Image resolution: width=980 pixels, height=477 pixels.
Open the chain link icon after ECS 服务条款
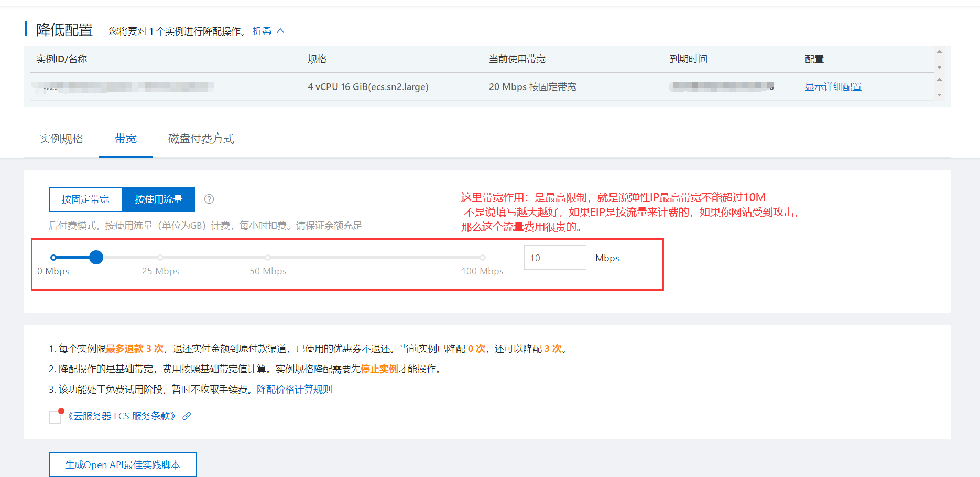click(x=186, y=416)
